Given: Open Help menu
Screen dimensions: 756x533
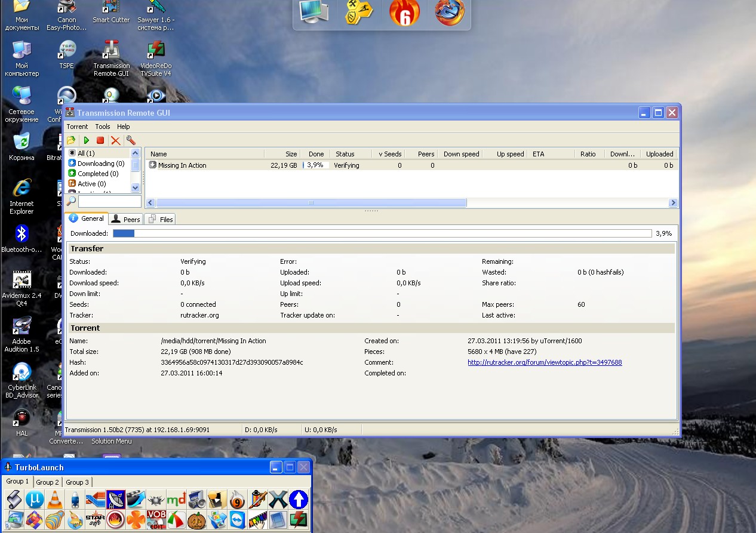Looking at the screenshot, I should pos(124,127).
